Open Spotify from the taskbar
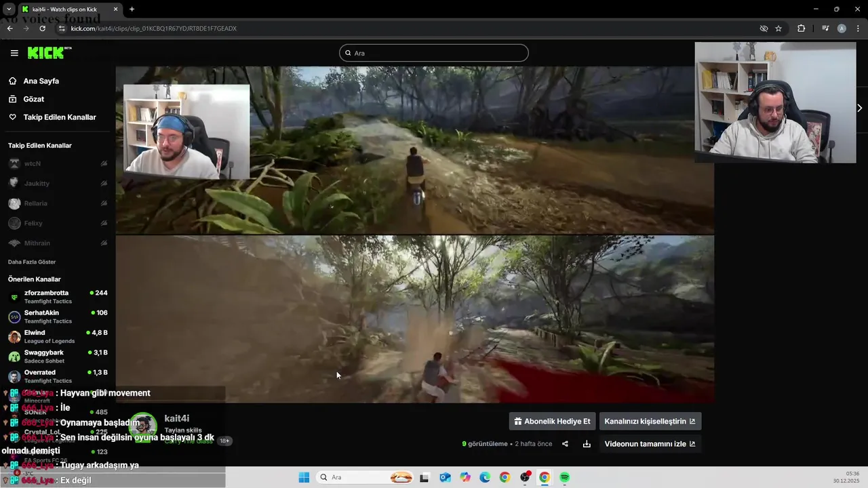 coord(564,477)
